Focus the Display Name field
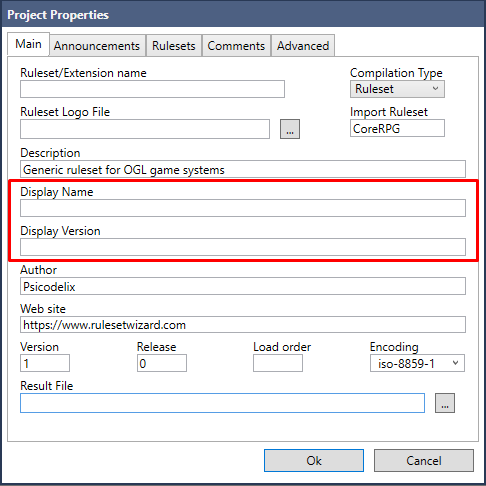 (243, 208)
